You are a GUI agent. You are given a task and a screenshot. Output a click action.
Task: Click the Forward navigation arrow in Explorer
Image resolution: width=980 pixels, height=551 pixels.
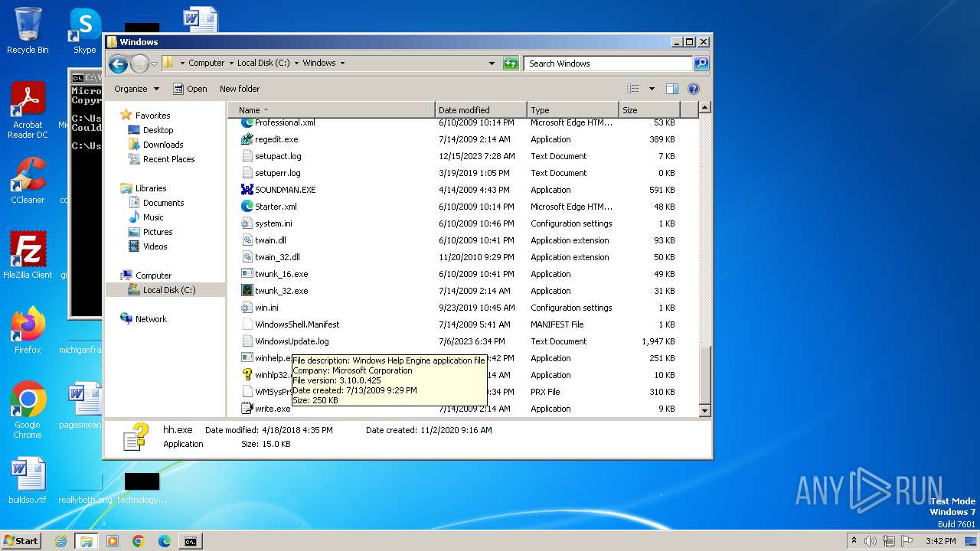tap(139, 64)
